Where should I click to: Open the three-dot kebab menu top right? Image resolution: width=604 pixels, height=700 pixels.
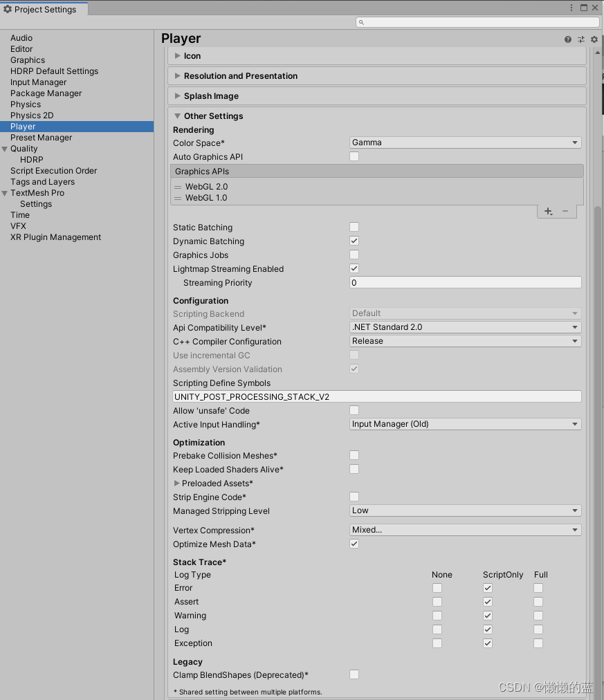coord(571,7)
